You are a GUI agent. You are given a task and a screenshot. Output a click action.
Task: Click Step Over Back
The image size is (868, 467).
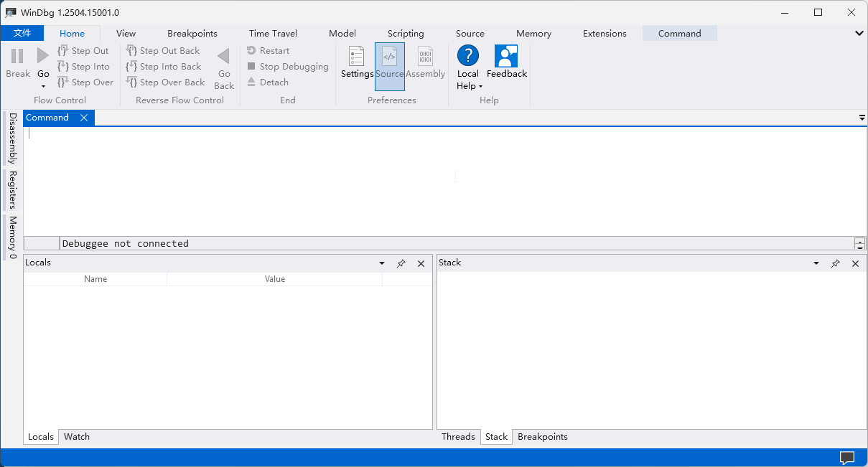click(165, 82)
